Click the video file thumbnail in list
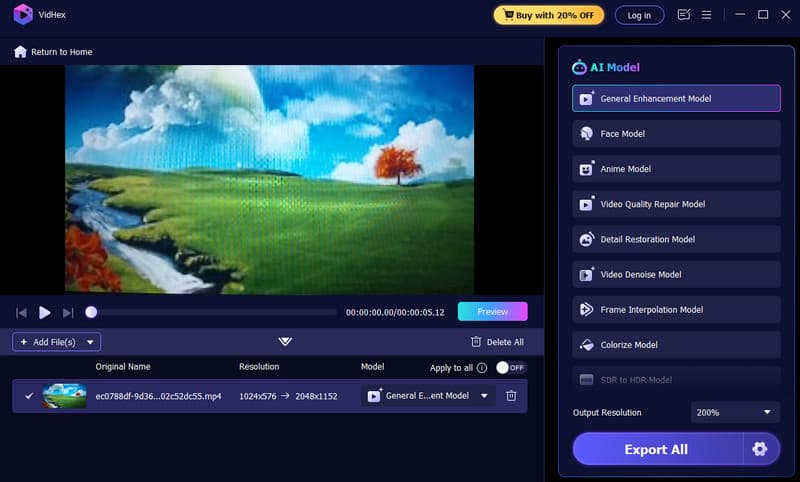This screenshot has height=482, width=800. pyautogui.click(x=64, y=396)
